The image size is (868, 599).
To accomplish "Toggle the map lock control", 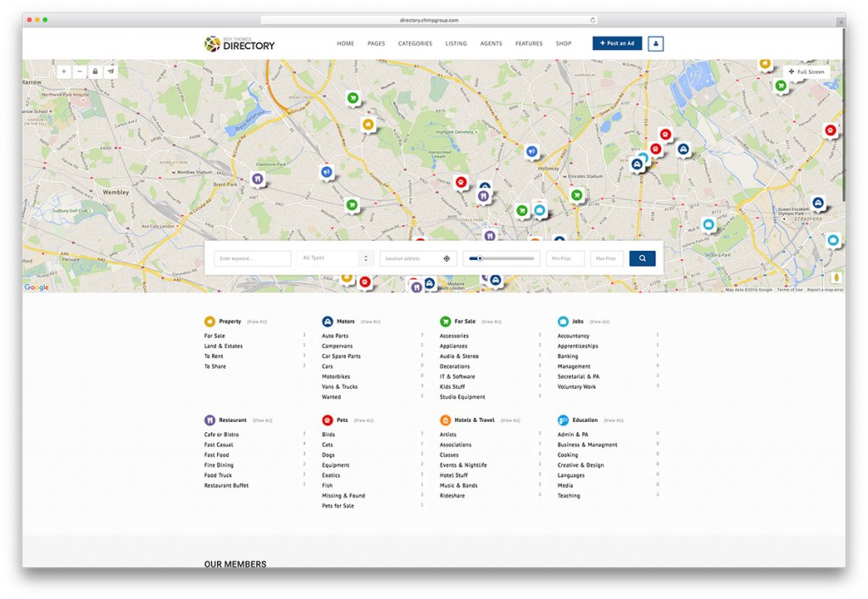I will coord(96,71).
